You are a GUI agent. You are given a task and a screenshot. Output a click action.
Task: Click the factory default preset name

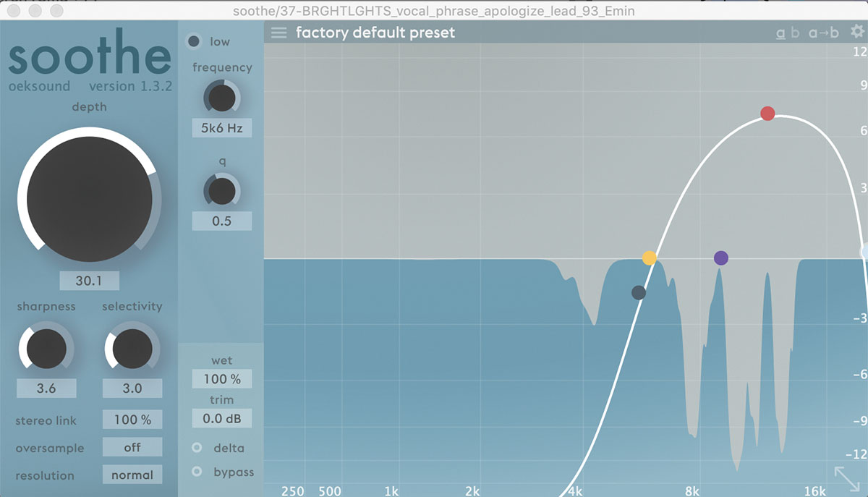(x=375, y=33)
